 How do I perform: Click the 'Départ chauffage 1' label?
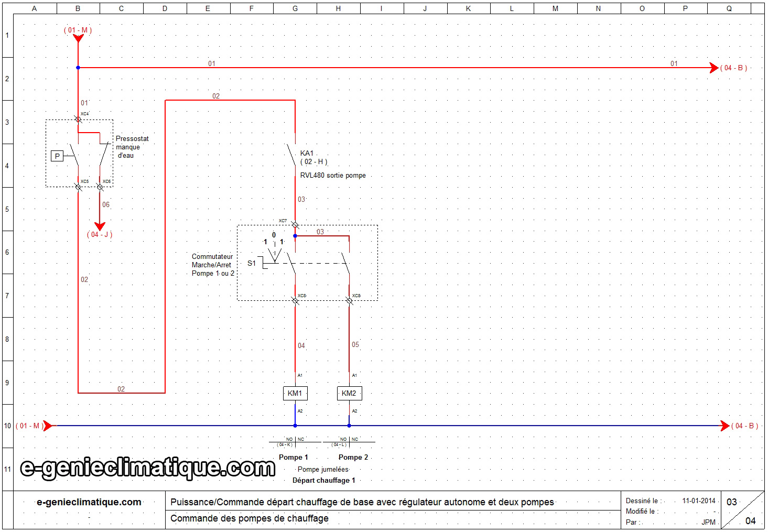tap(324, 481)
